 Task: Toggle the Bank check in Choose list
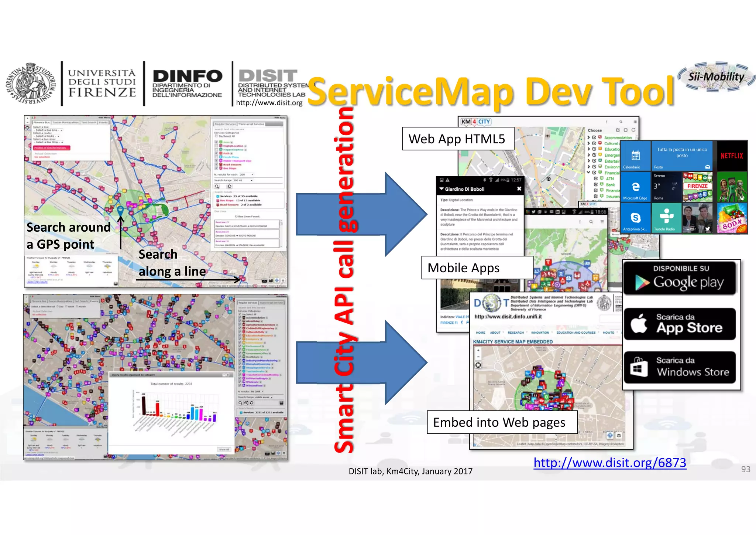click(596, 185)
